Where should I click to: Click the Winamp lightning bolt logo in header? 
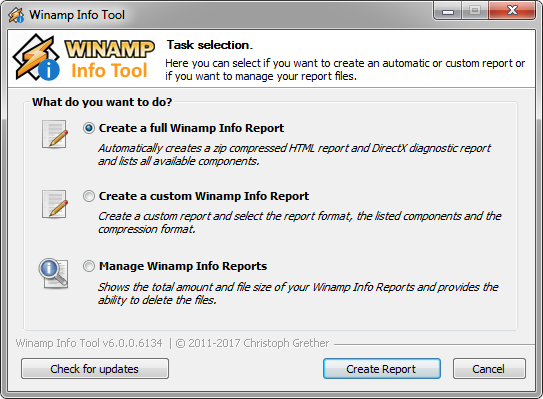coord(36,57)
